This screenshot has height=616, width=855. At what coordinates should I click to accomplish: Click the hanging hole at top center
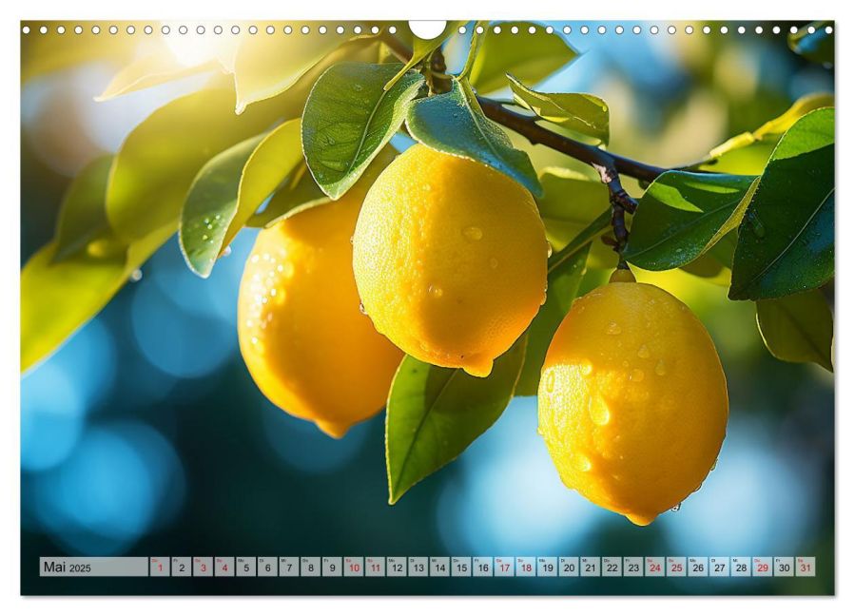(x=427, y=29)
